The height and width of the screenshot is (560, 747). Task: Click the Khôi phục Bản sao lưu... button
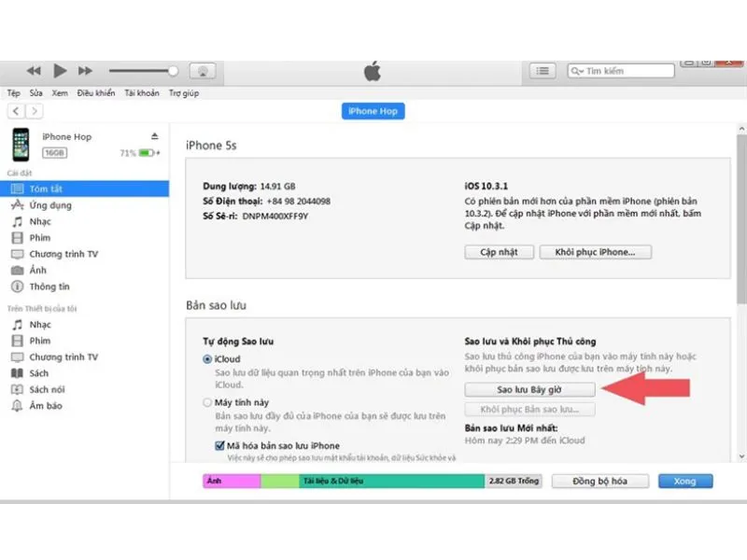(x=529, y=410)
